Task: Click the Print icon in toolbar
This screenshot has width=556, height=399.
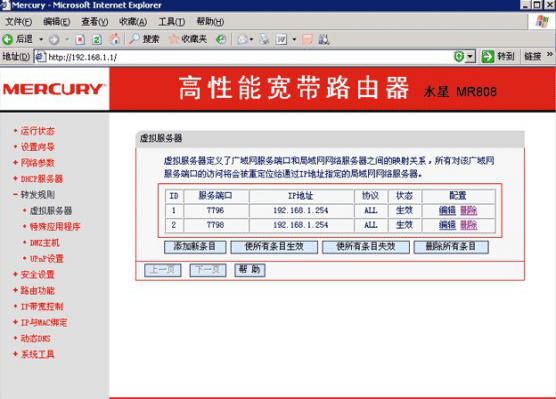Action: [x=264, y=39]
